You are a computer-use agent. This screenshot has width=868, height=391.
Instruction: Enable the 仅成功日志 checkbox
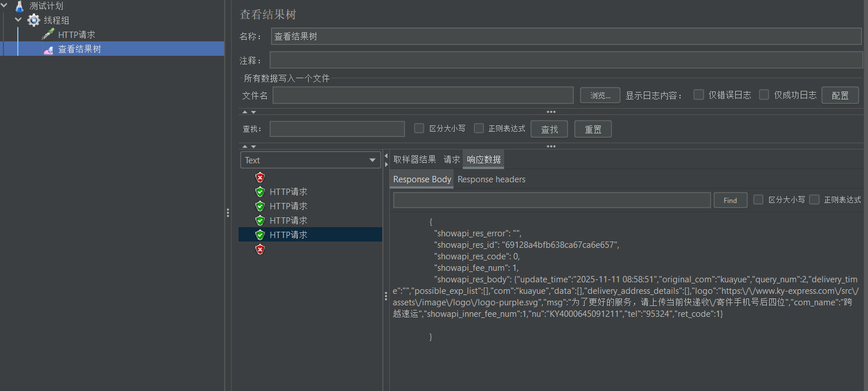(764, 95)
